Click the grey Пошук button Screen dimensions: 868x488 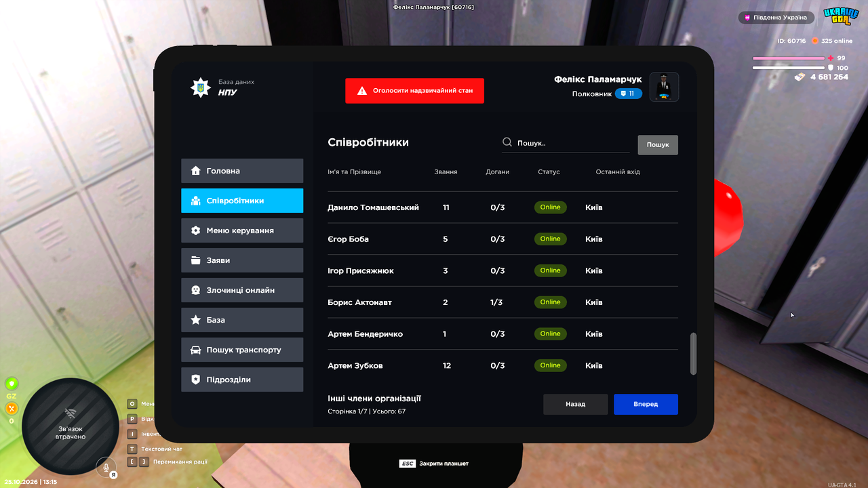tap(658, 144)
